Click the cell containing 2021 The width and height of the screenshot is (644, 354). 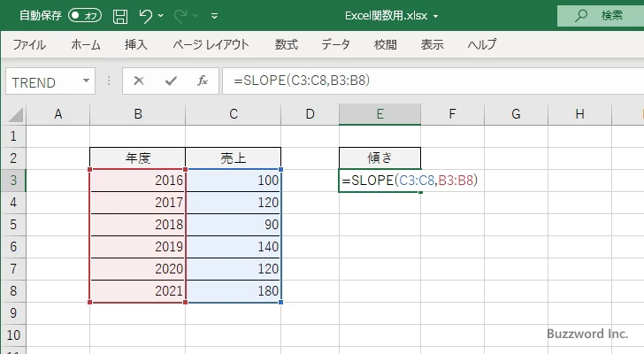point(138,291)
